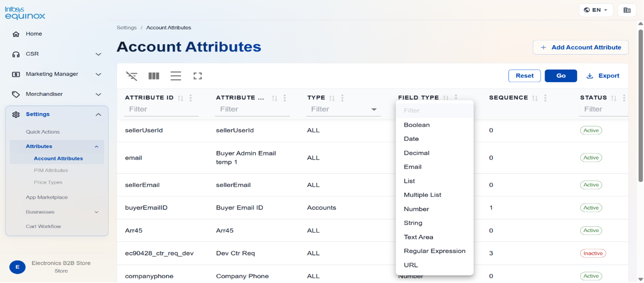Viewport: 644px width, 283px height.
Task: Expand the Marketing Manager chevron
Action: point(99,75)
